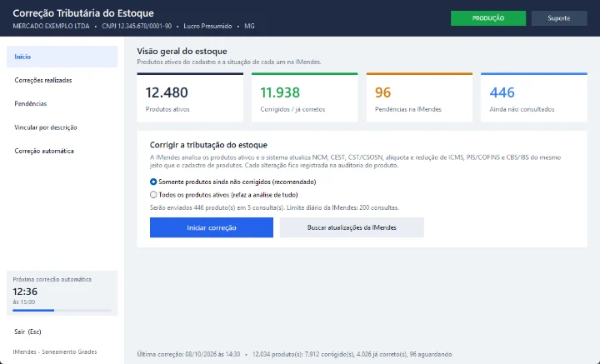Viewport: 600px width, 364px height.
Task: Click the 12:36 countdown timer value
Action: [x=25, y=292]
